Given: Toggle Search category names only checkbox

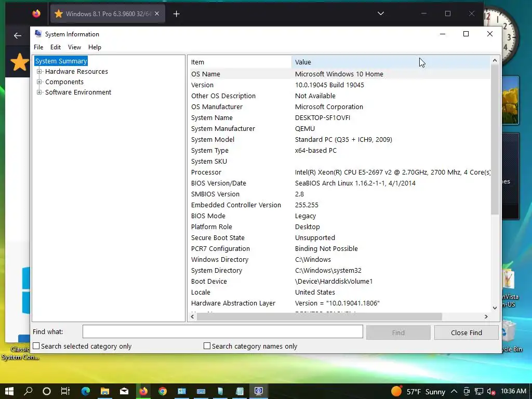Looking at the screenshot, I should tap(207, 345).
